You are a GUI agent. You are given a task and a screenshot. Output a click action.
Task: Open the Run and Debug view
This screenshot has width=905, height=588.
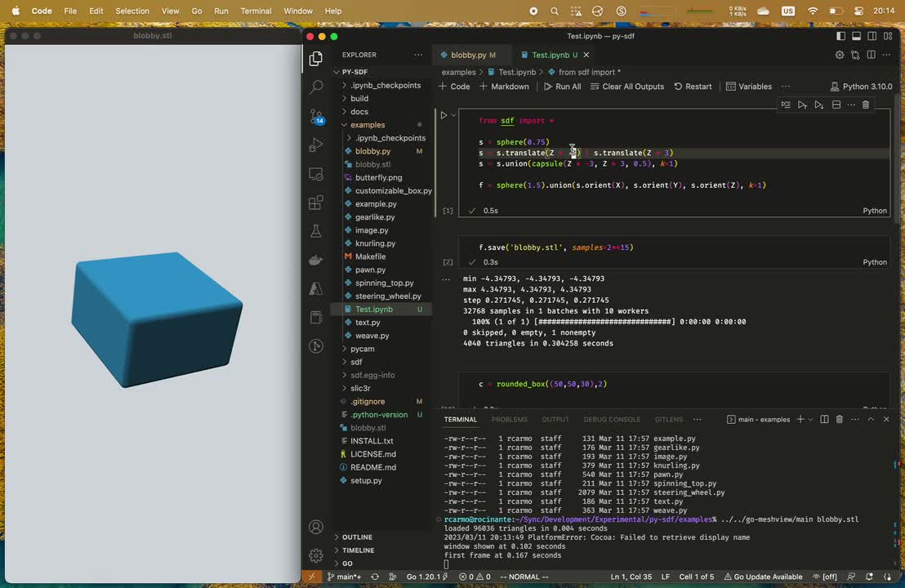coord(316,145)
